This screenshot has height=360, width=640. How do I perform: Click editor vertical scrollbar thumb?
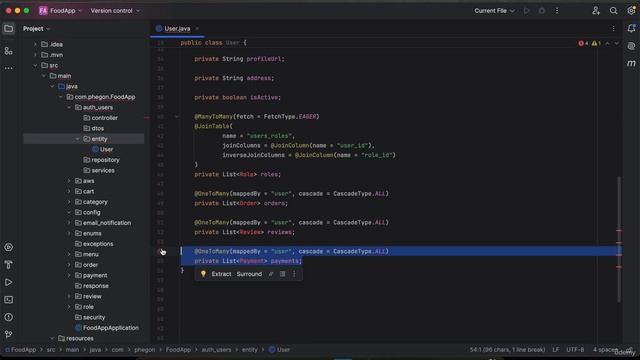619,239
